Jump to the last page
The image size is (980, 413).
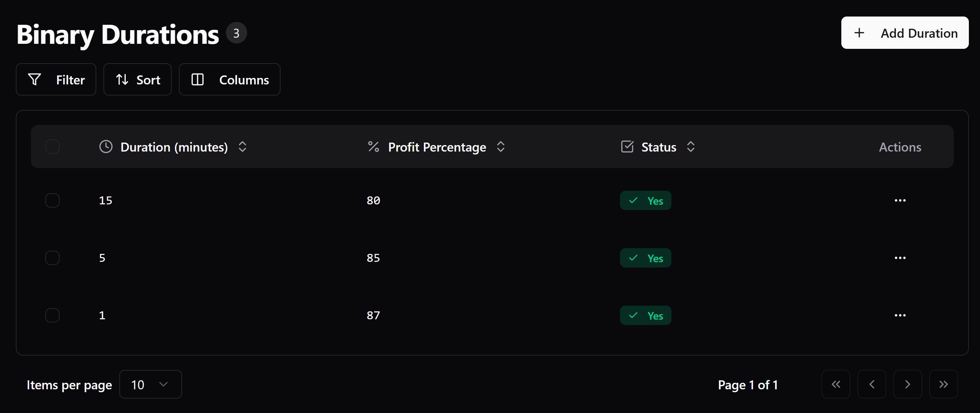943,385
